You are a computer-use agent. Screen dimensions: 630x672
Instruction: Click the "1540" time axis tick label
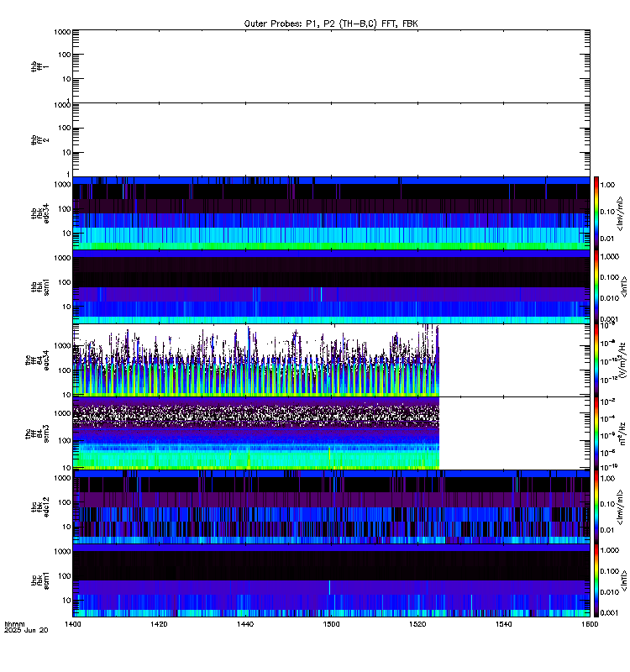click(503, 624)
